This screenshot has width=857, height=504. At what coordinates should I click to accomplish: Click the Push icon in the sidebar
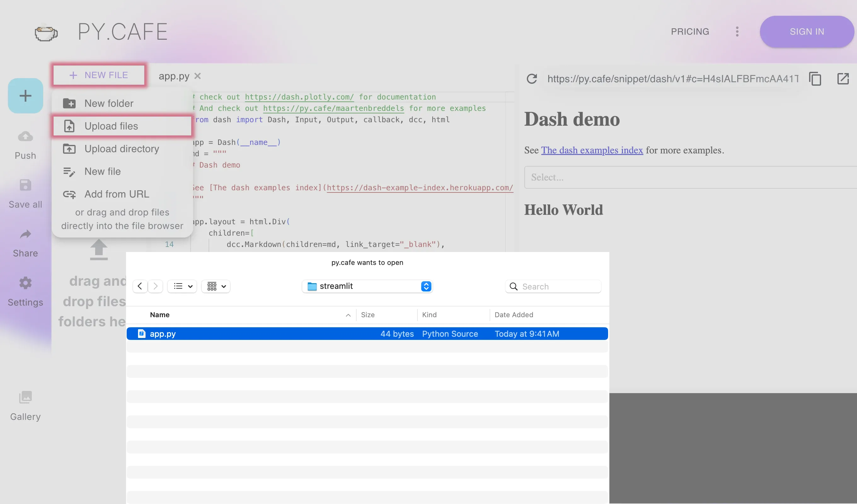coord(25,136)
